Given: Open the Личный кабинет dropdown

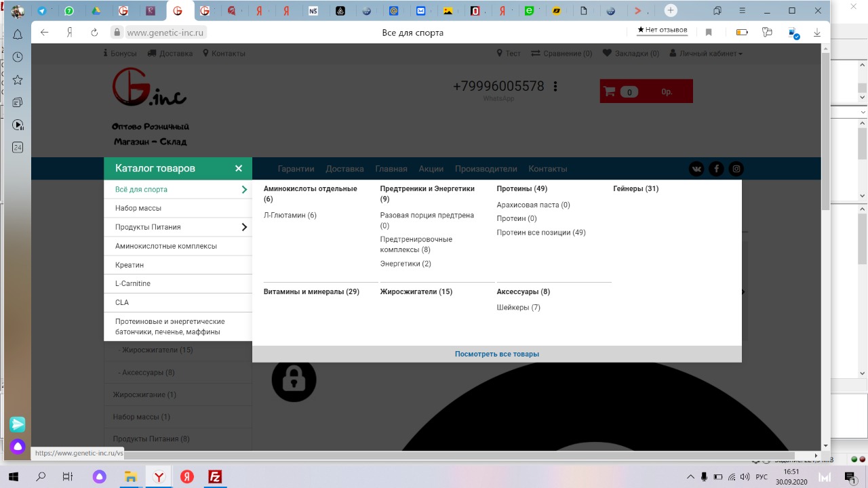Looking at the screenshot, I should coord(706,54).
